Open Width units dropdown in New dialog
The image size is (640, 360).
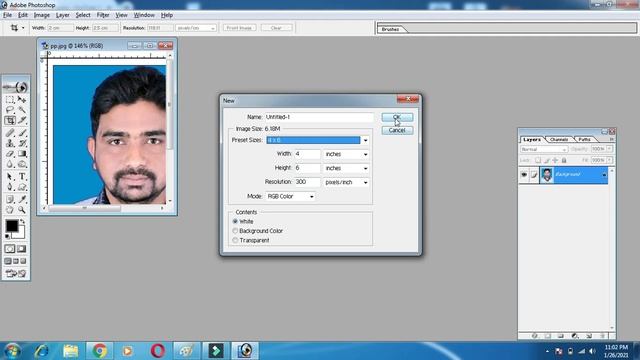click(365, 154)
